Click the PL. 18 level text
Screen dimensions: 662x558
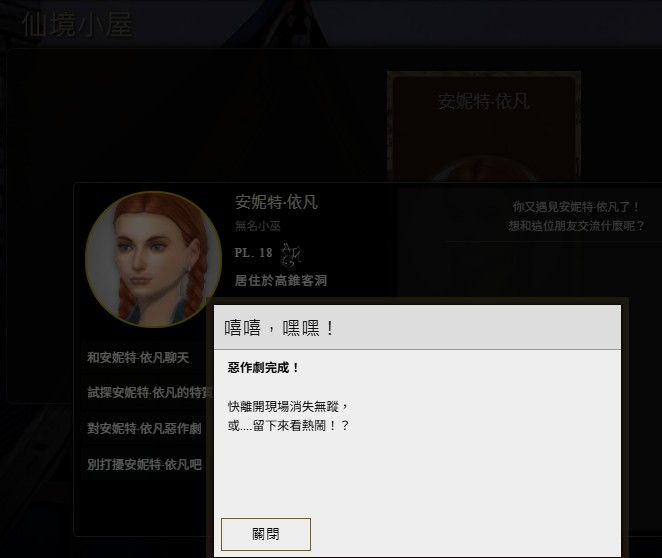point(253,253)
